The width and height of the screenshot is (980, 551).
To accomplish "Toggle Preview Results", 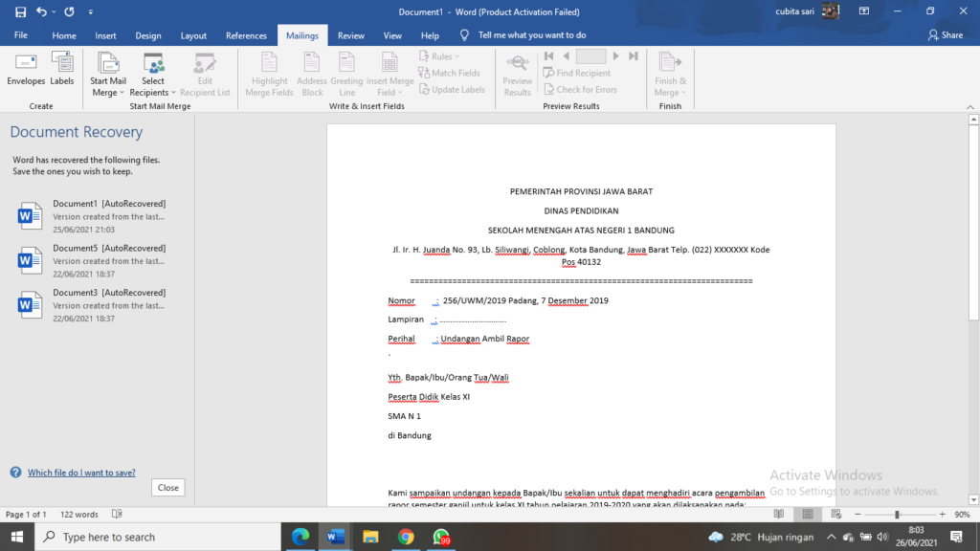I will coord(518,75).
